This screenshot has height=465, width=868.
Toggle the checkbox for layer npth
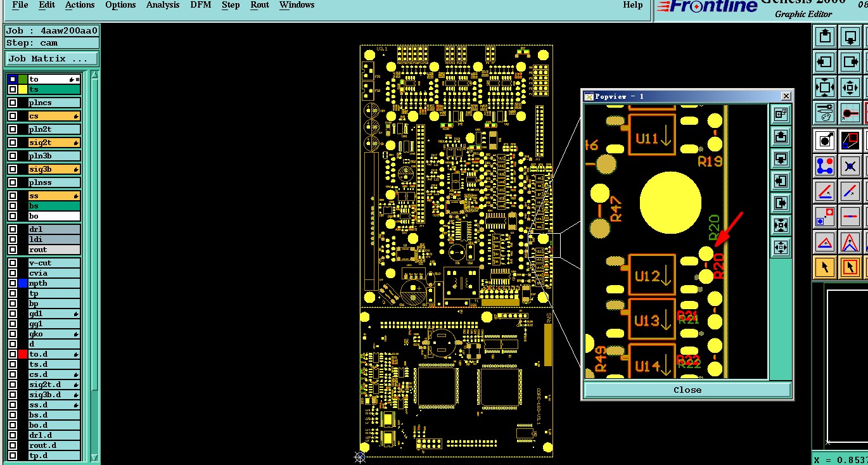(13, 283)
